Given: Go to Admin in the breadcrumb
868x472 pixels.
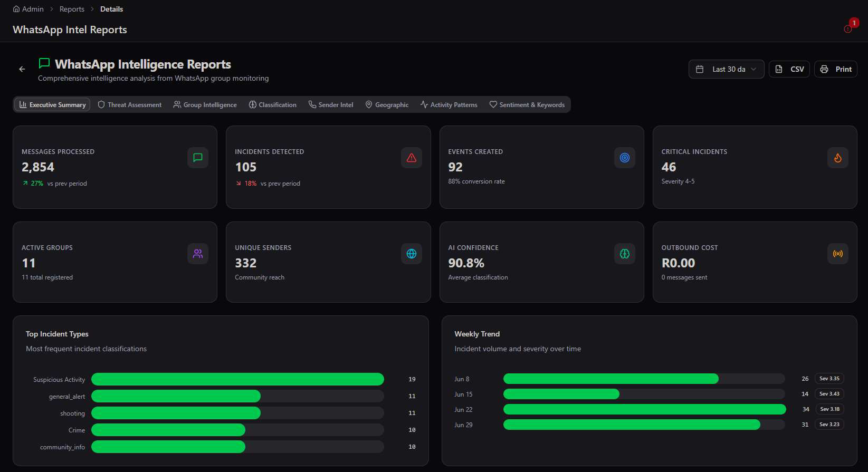Looking at the screenshot, I should [33, 9].
